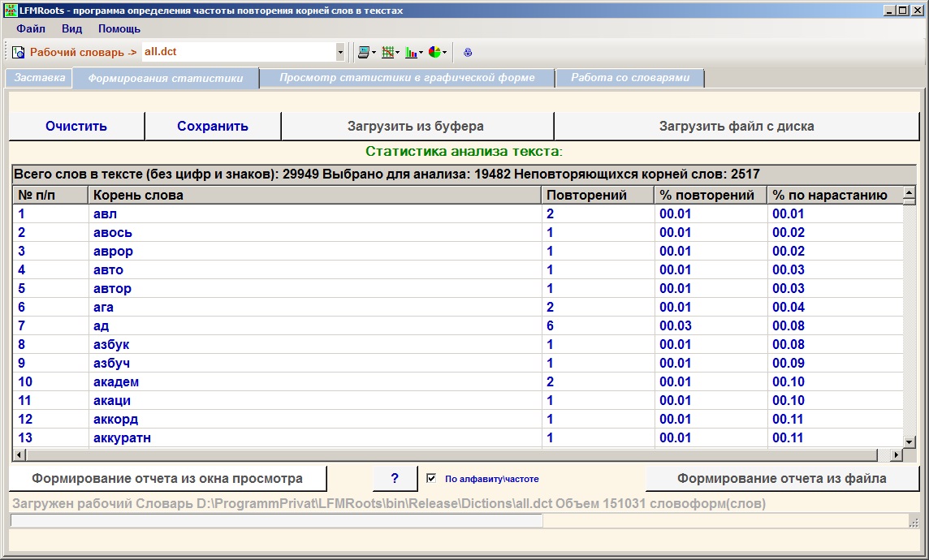Click the computer toolbar icon
Image resolution: width=929 pixels, height=560 pixels.
click(x=364, y=52)
